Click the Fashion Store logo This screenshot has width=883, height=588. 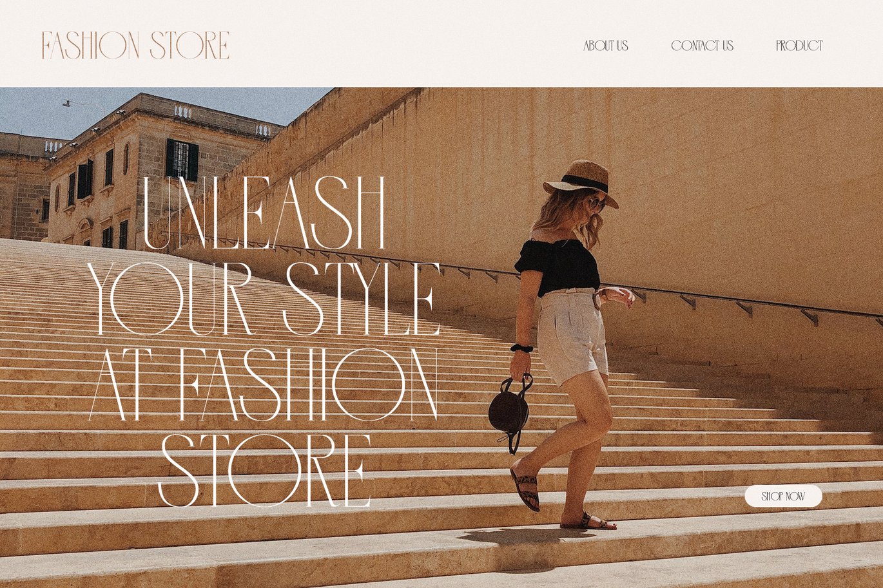[x=135, y=45]
